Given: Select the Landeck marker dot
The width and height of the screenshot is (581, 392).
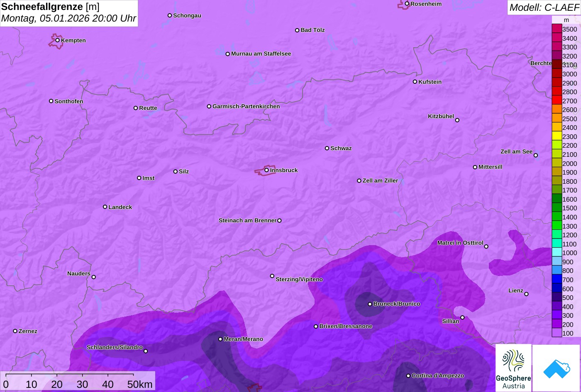Looking at the screenshot, I should [105, 207].
